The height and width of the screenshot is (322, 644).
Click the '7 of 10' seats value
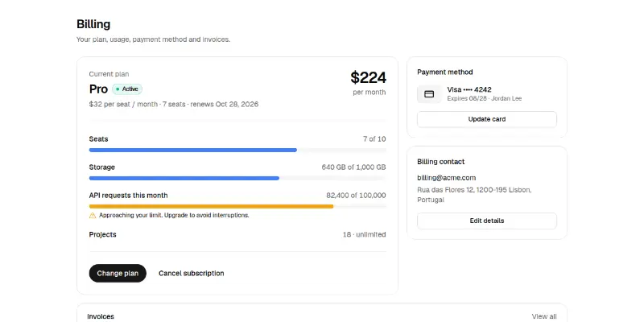point(374,138)
